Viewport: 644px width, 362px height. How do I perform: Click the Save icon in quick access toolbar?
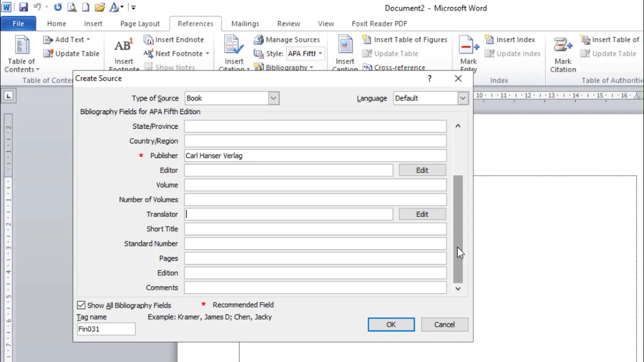23,8
